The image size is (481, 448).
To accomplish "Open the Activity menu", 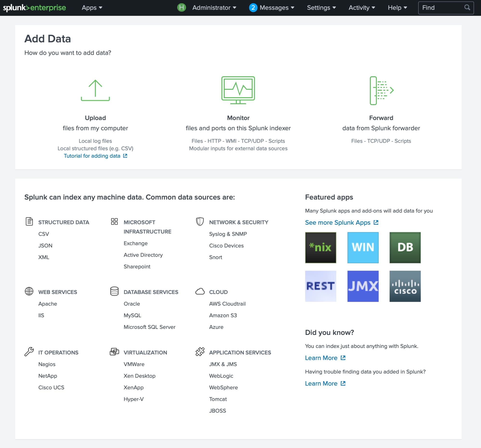I will 361,8.
